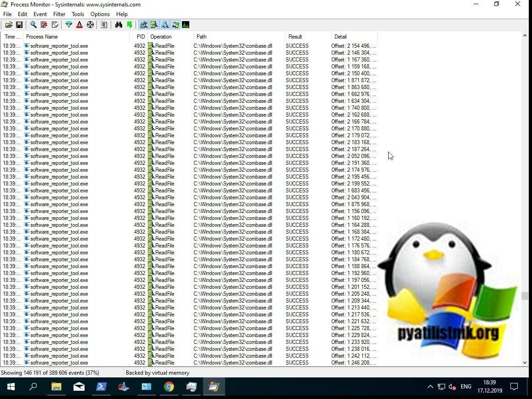Open the Filter dialog funnel icon
532x399 pixels.
click(x=69, y=25)
